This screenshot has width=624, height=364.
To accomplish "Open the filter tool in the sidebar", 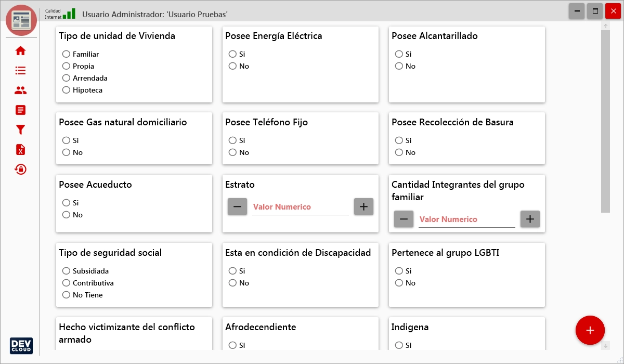I will [x=20, y=129].
